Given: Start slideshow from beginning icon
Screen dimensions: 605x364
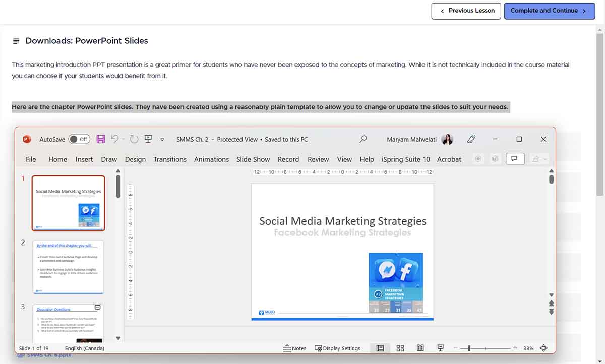Looking at the screenshot, I should (x=148, y=139).
